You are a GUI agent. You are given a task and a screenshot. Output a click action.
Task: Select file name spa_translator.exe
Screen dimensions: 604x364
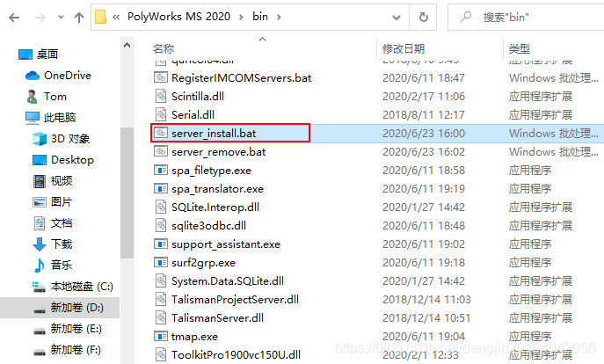(x=218, y=189)
